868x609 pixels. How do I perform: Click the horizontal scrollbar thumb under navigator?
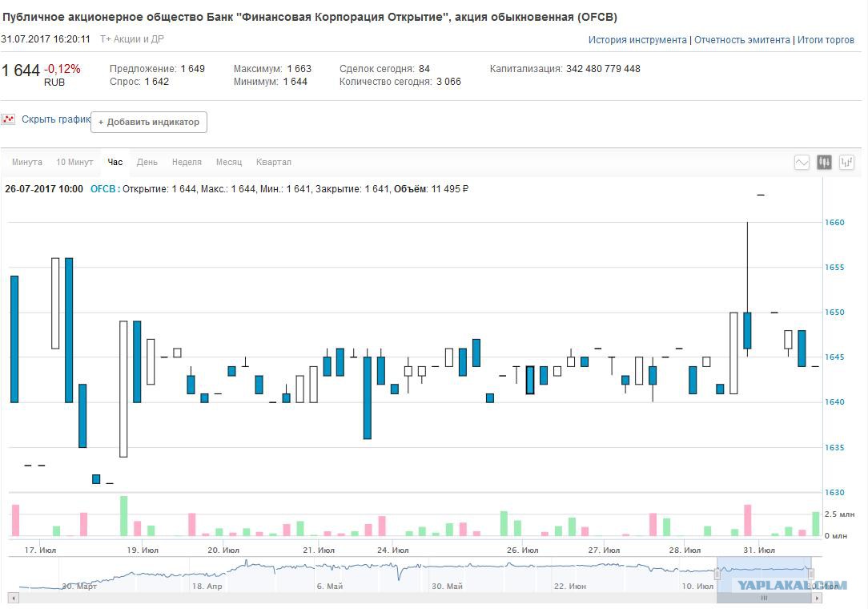click(764, 598)
